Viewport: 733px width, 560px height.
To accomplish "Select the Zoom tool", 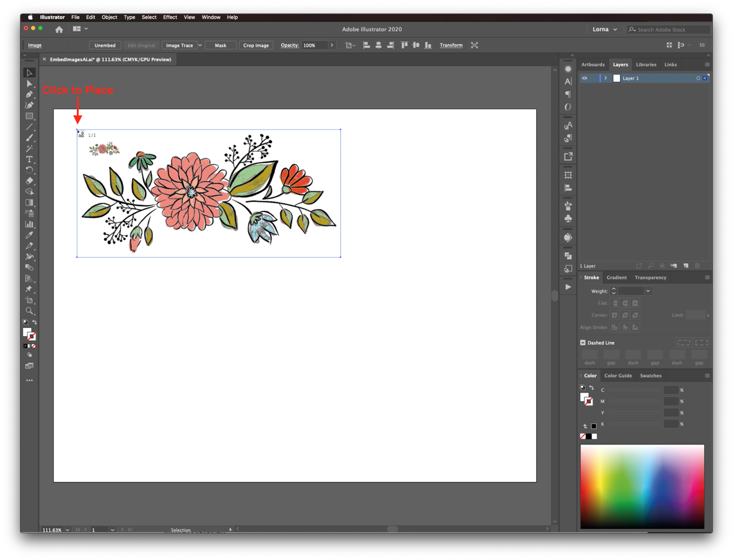I will (29, 311).
